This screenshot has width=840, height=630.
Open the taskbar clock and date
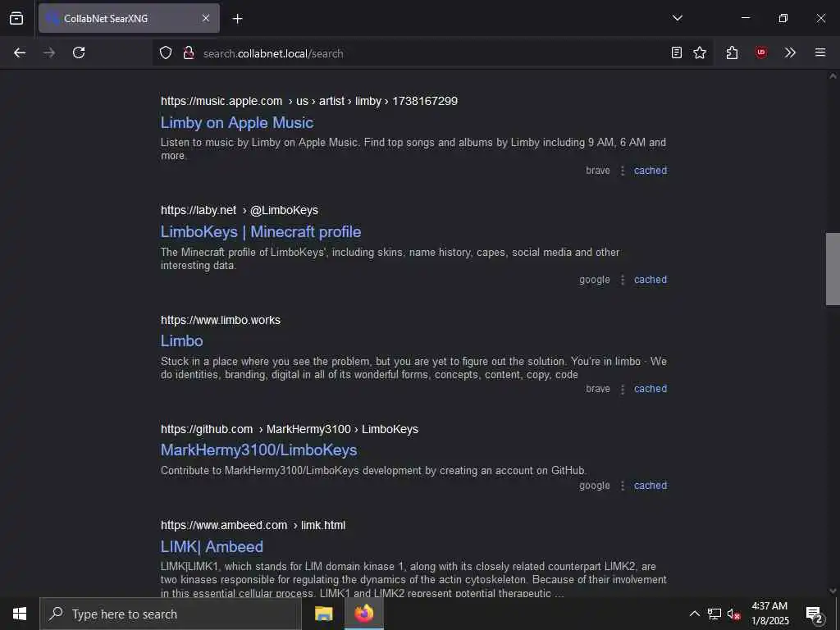(x=769, y=614)
